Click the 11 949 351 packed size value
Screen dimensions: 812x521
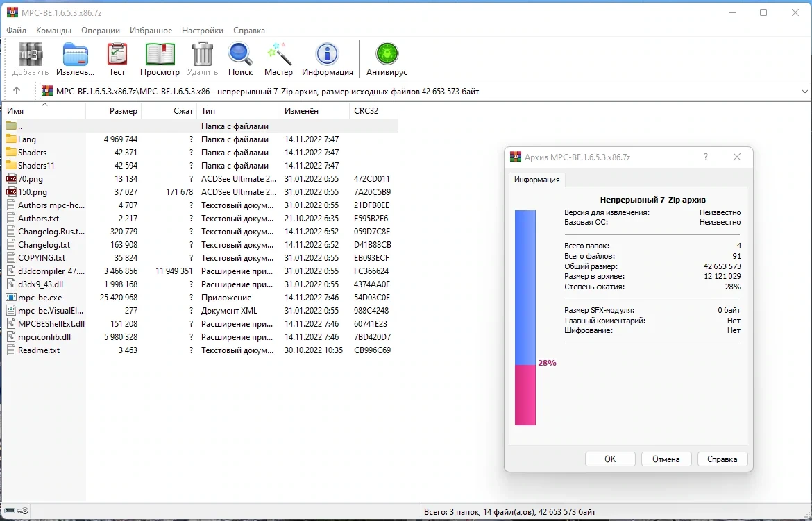click(174, 271)
